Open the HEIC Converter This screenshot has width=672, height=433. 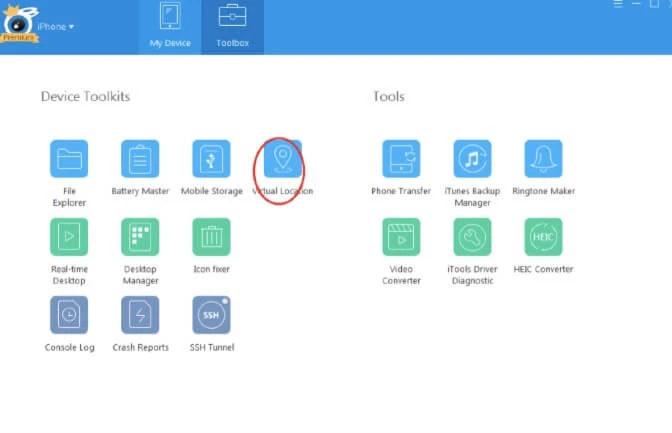tap(543, 237)
